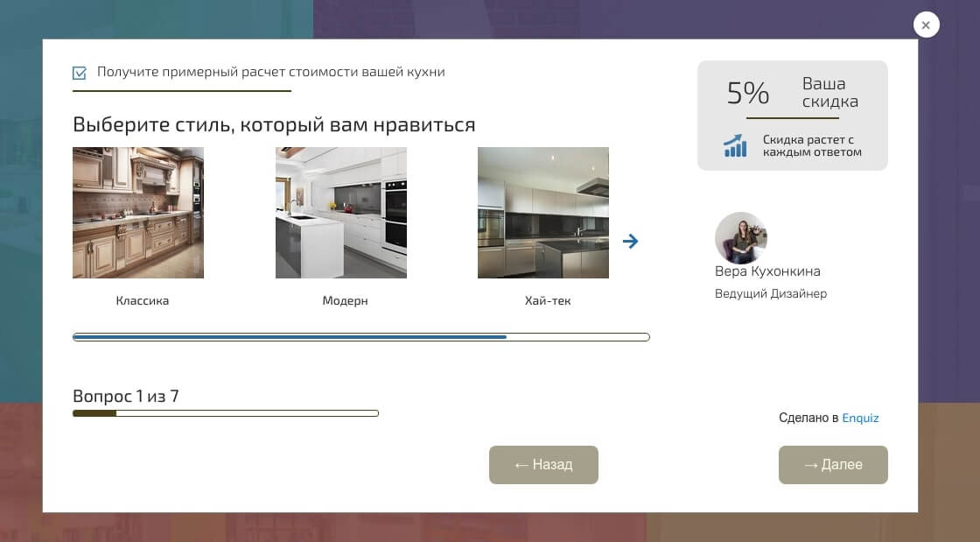Screen dimensions: 980x542
Task: Select the Классика kitchen style
Action: pyautogui.click(x=138, y=213)
